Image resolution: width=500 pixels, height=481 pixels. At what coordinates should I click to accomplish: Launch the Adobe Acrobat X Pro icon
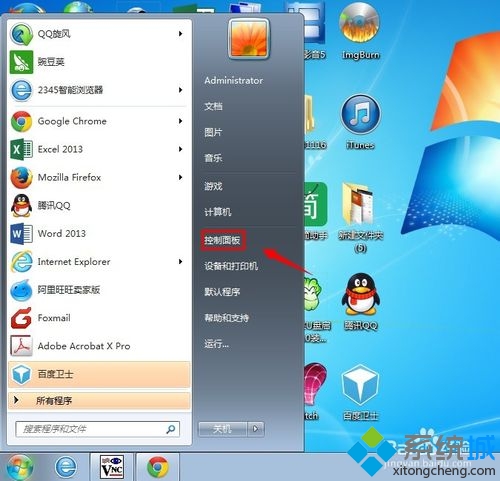pyautogui.click(x=21, y=346)
